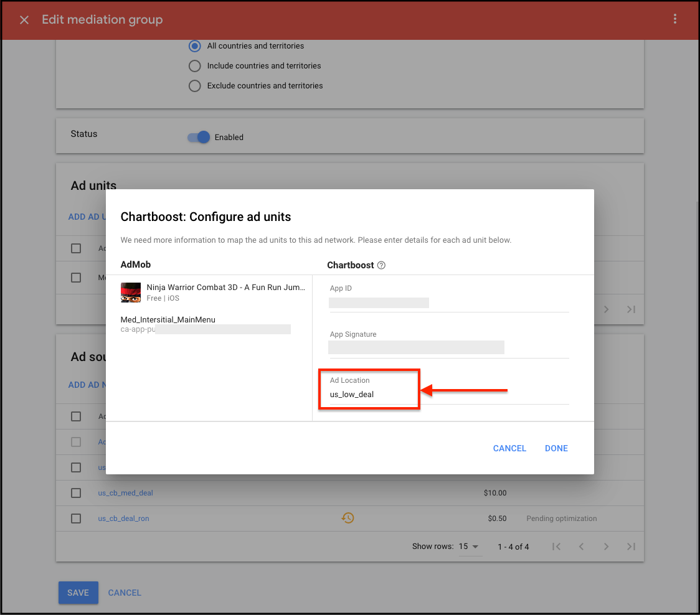Click the Chartboost help question mark icon
Screen dimensions: 700x615
coord(381,265)
